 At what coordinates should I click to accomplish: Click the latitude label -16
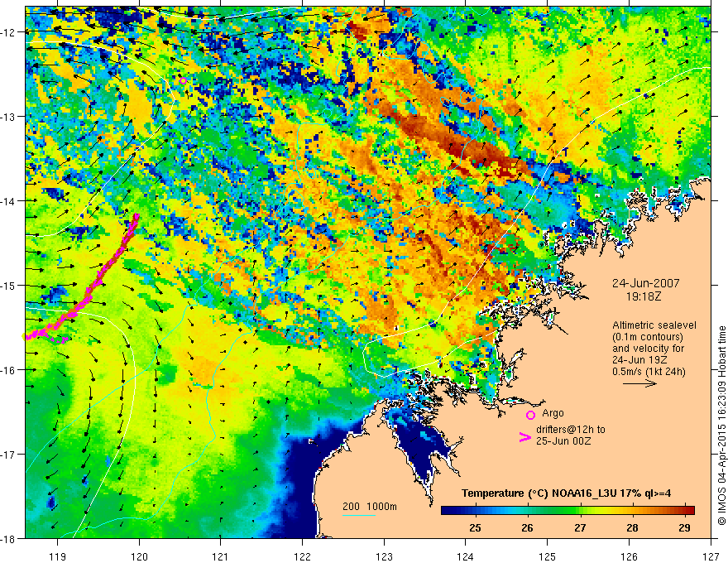click(x=9, y=370)
